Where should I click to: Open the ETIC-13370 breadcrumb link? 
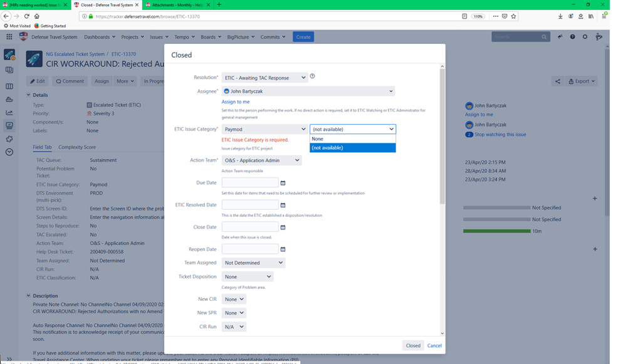click(123, 54)
